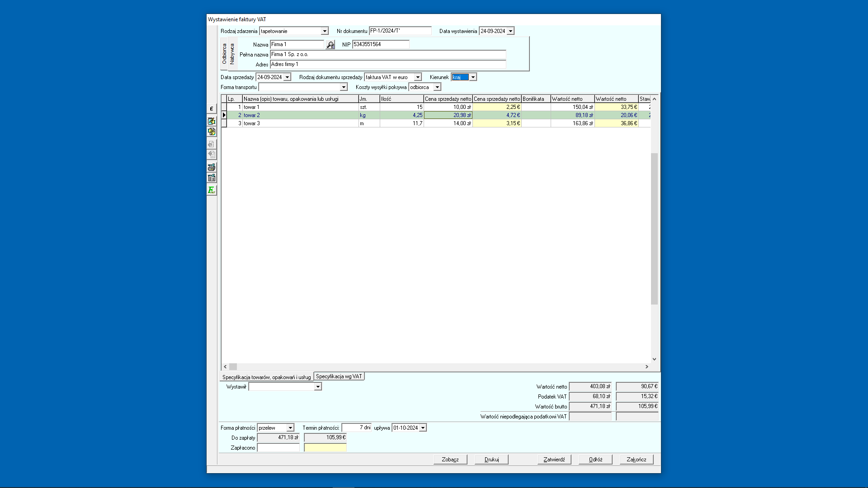Screen dimensions: 868x488
Task: Click the kg unit cell for towar 2
Action: (x=369, y=115)
